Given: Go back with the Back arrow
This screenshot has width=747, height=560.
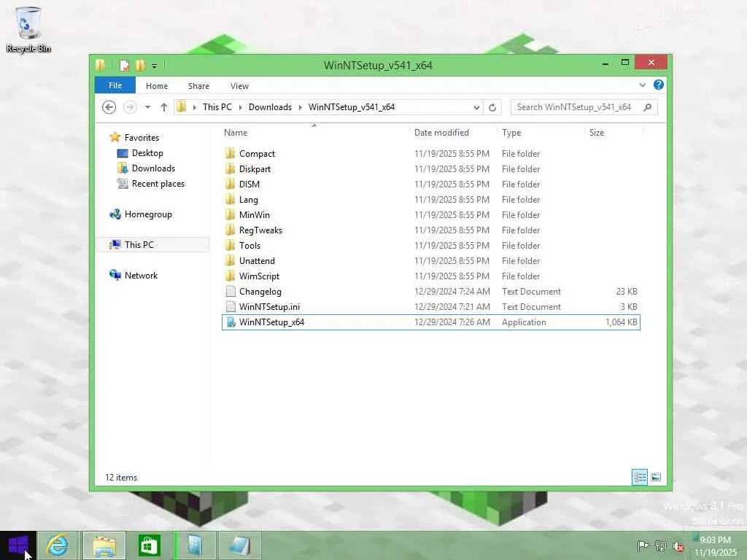Looking at the screenshot, I should click(x=109, y=107).
